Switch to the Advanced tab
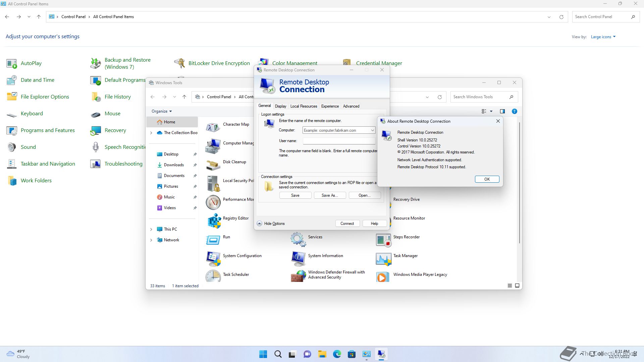Image resolution: width=644 pixels, height=362 pixels. coord(351,106)
